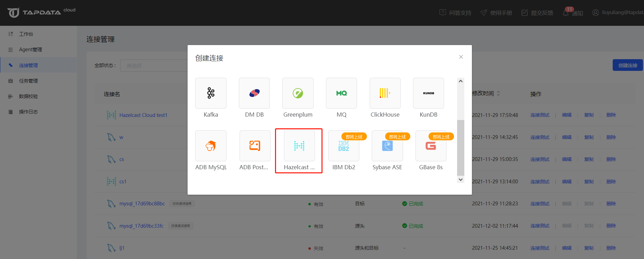Viewport: 644px width, 259px height.
Task: Select the KunDB connection icon
Action: click(429, 93)
